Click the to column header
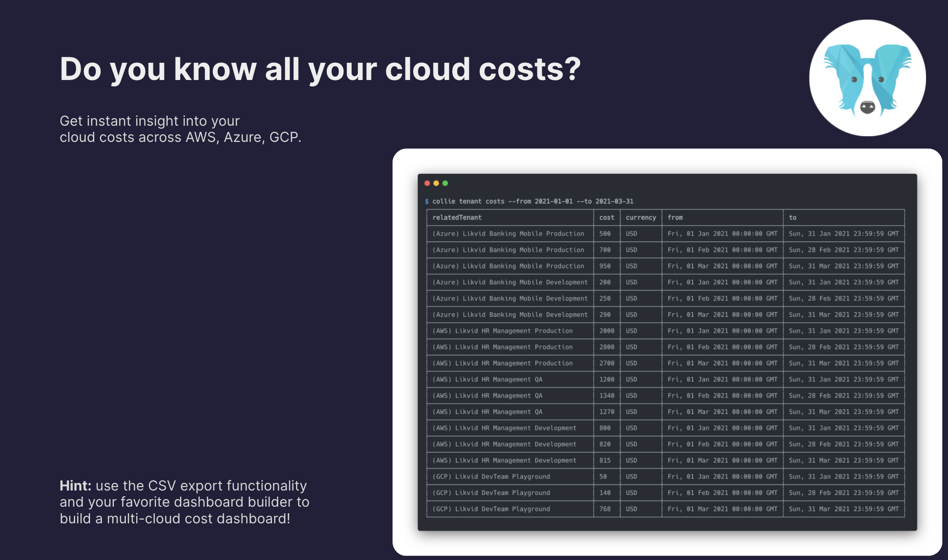The height and width of the screenshot is (560, 948). pyautogui.click(x=792, y=218)
